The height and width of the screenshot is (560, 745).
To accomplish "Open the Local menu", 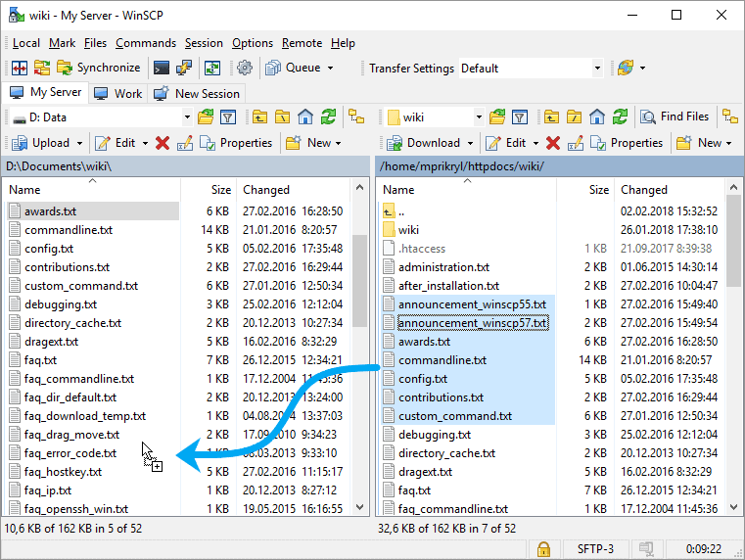I will point(26,43).
